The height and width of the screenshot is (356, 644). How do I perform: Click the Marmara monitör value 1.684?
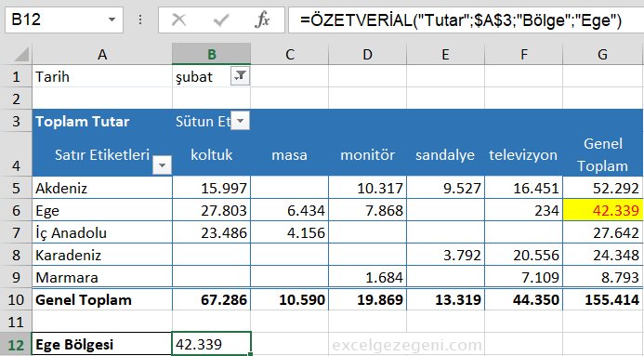368,277
